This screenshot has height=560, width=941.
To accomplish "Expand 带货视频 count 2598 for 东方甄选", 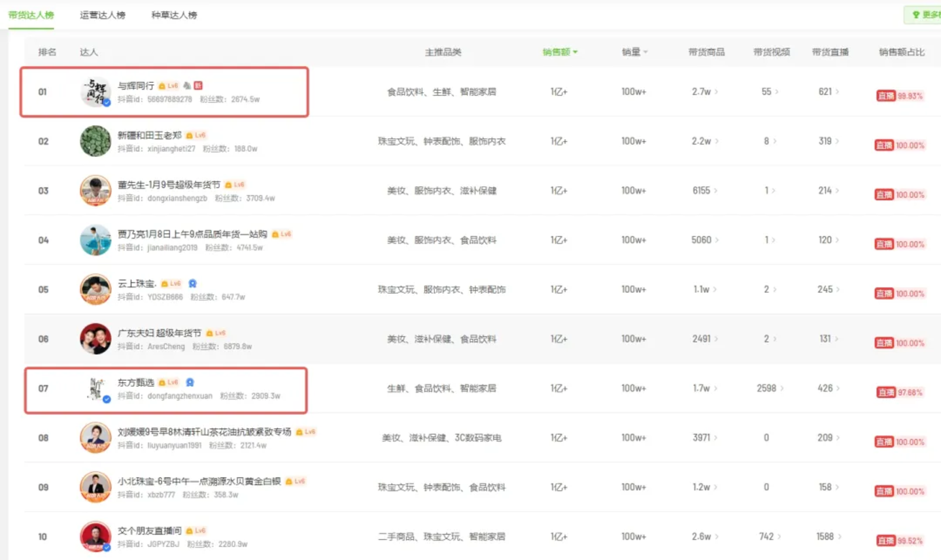I will point(770,389).
